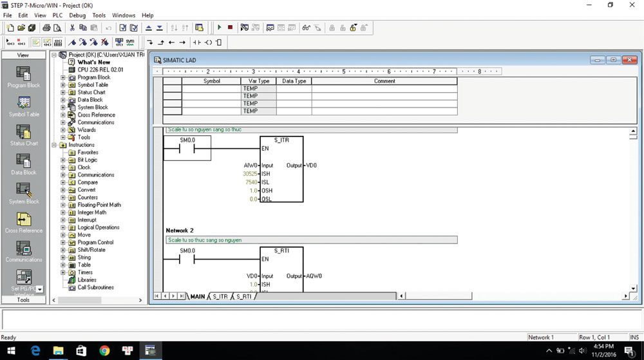Switch to the S_ITR tab
644x360 pixels.
[220, 296]
